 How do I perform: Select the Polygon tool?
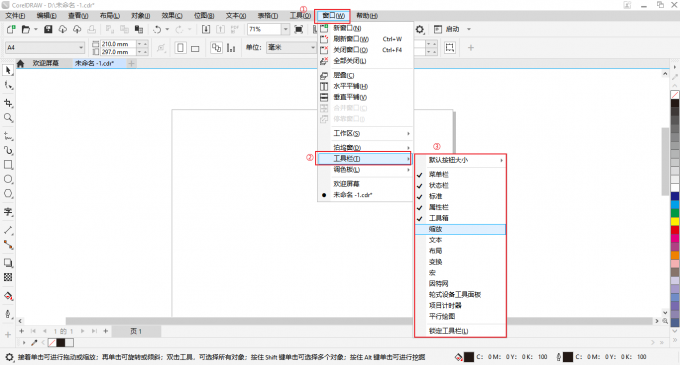8,193
